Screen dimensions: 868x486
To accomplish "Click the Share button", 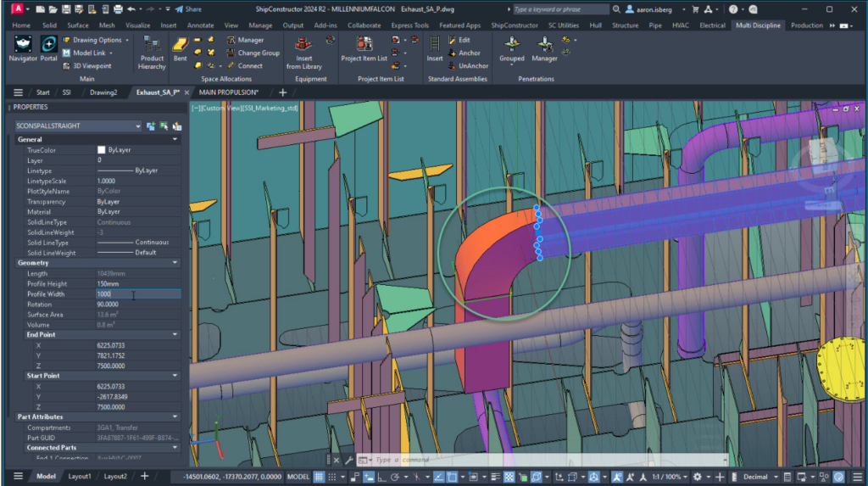I will (188, 9).
